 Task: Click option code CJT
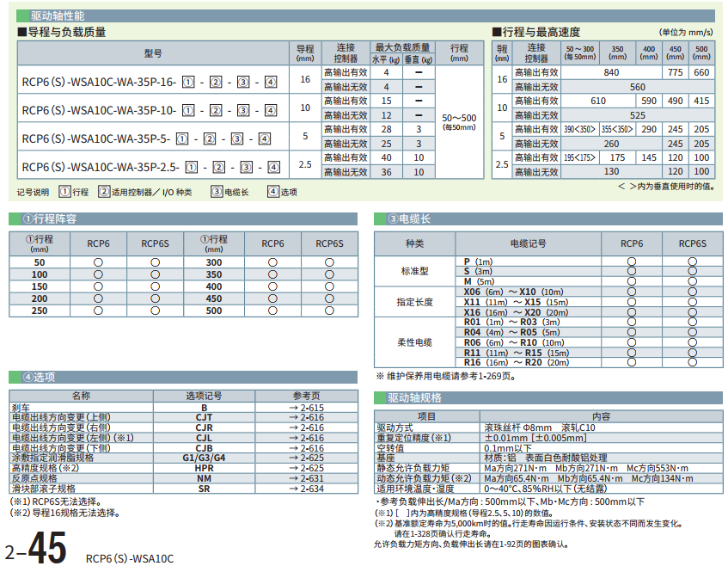pos(204,417)
